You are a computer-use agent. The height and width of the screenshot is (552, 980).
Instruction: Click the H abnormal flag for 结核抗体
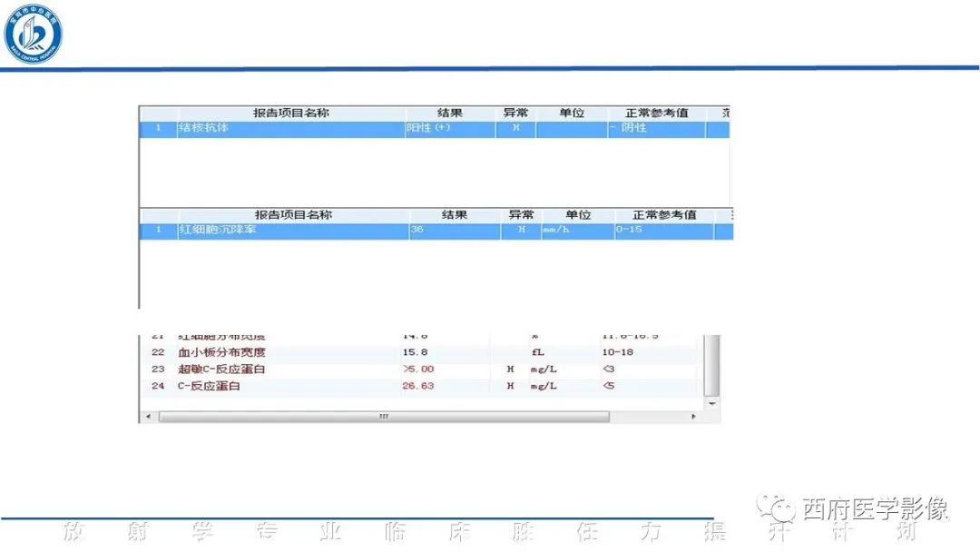coord(515,128)
